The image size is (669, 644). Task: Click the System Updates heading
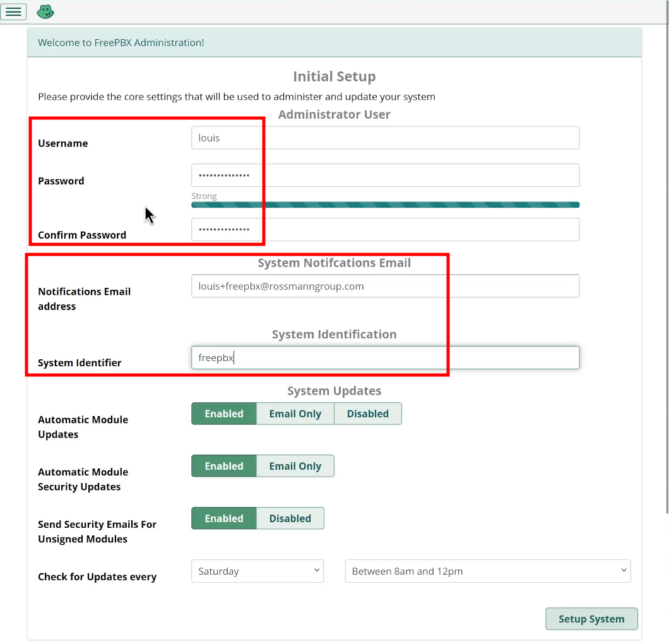click(334, 391)
